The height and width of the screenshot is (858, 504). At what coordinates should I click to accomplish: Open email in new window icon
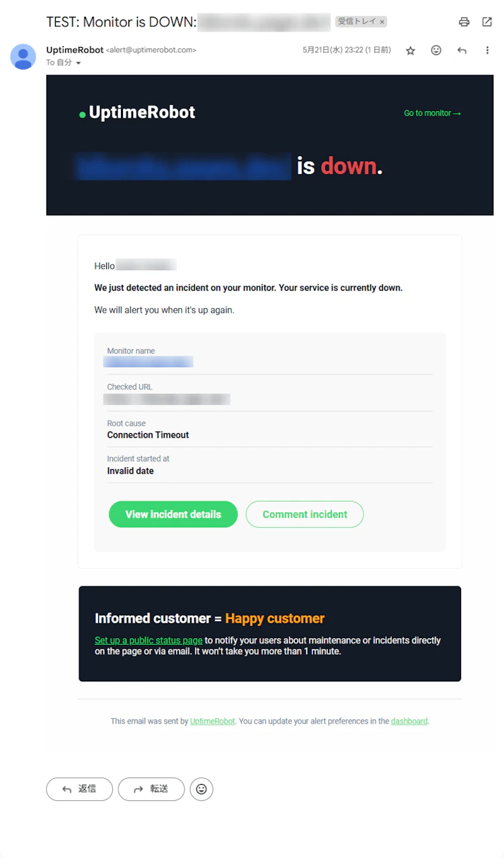pyautogui.click(x=487, y=22)
